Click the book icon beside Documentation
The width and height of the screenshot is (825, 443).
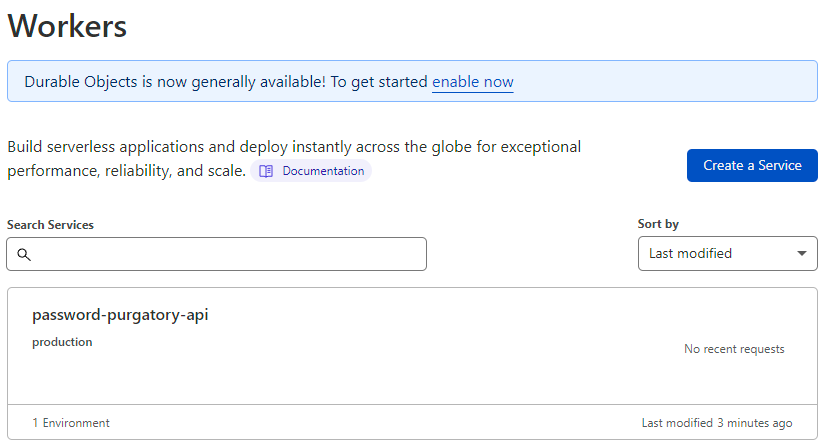click(266, 171)
